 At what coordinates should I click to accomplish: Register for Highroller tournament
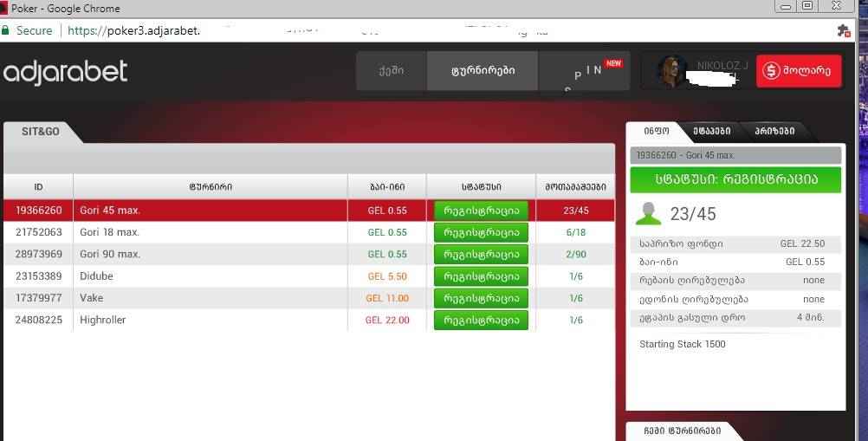pos(481,320)
